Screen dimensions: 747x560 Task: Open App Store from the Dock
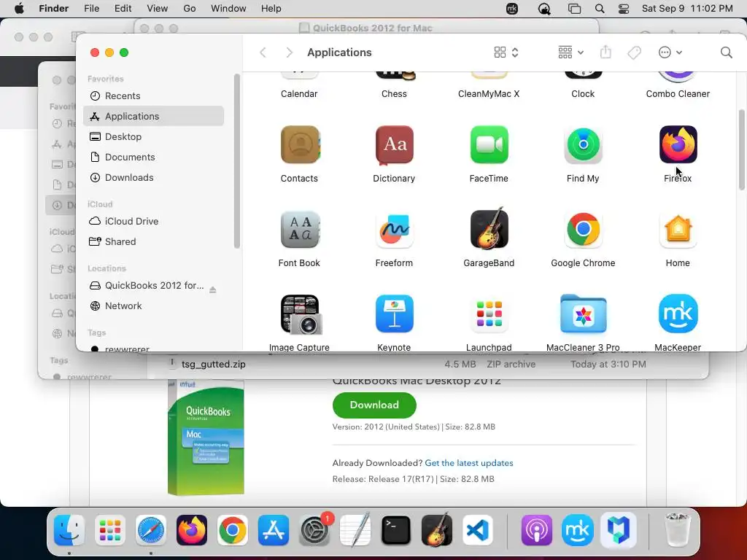pos(274,530)
